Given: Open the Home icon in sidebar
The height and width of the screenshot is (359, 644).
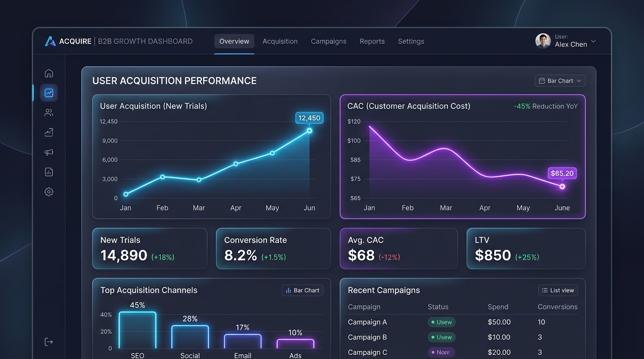Looking at the screenshot, I should (49, 73).
